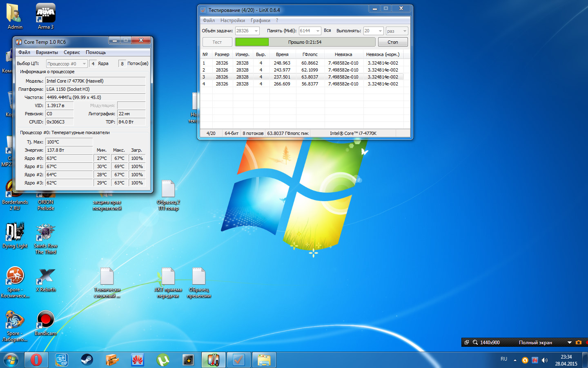The width and height of the screenshot is (588, 368).
Task: Open Steam from the taskbar
Action: (87, 360)
